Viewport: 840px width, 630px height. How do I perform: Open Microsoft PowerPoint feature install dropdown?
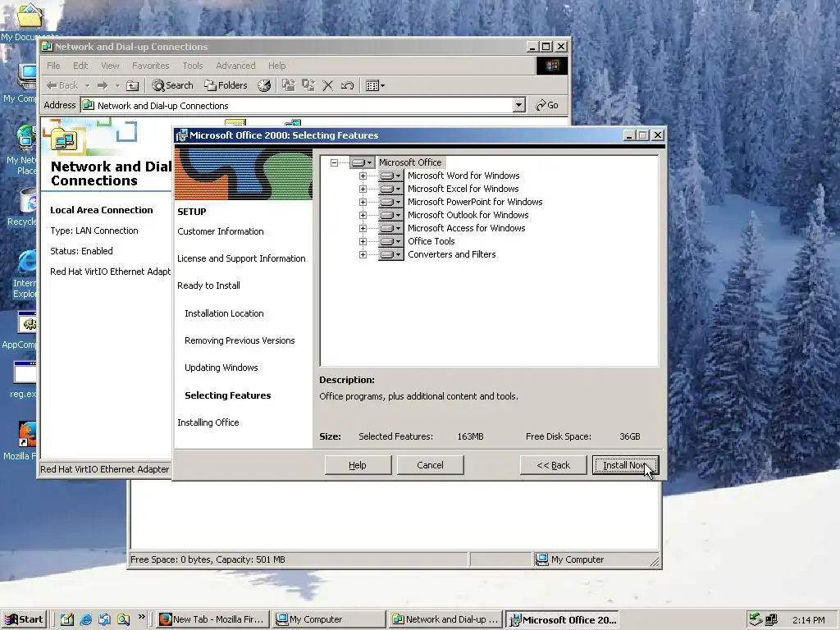point(391,202)
